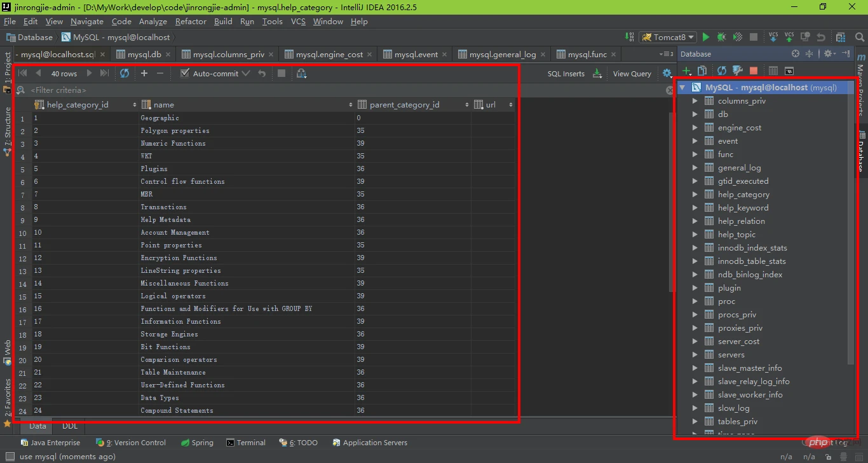868x463 pixels.
Task: Click the Filter criteria input field
Action: [343, 90]
